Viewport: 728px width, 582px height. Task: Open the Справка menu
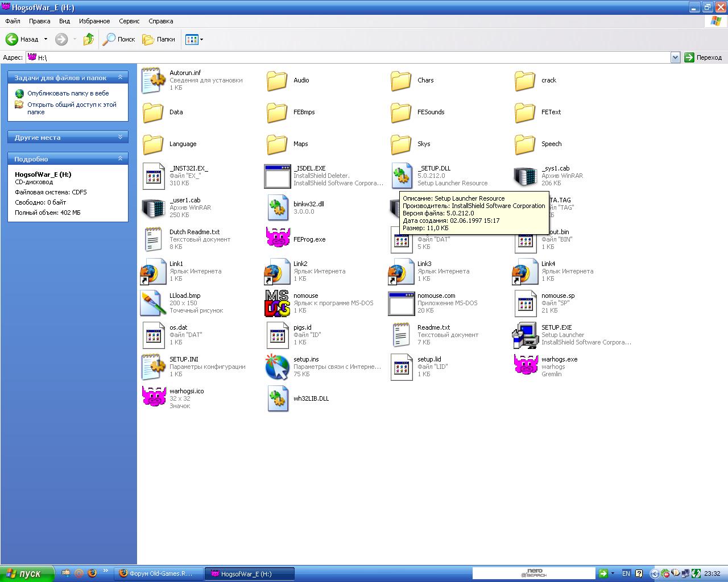[x=160, y=21]
